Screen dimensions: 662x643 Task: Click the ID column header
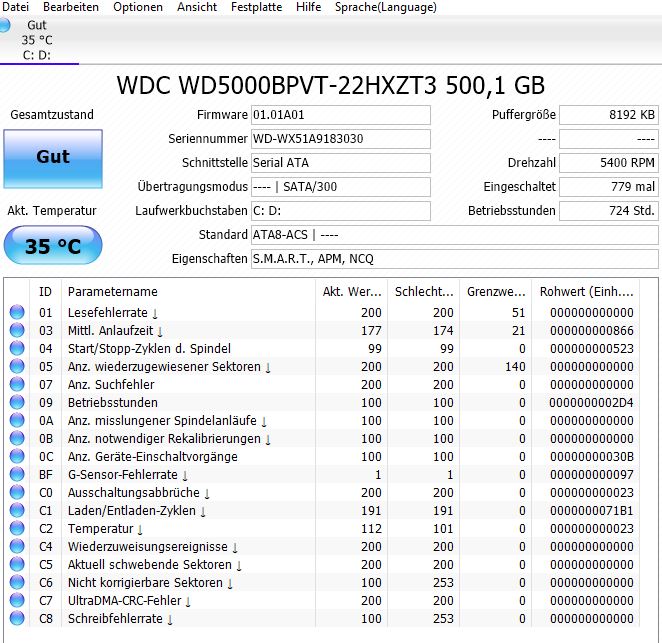[x=46, y=292]
